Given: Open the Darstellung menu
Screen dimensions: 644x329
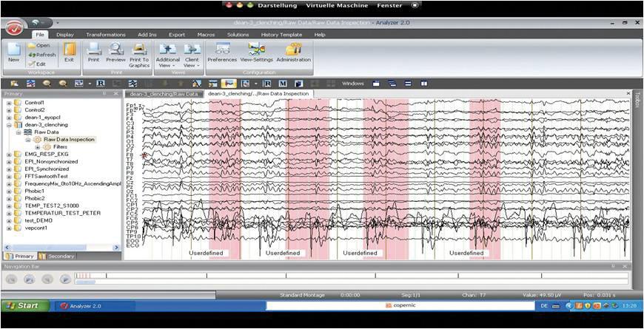Looking at the screenshot, I should tap(278, 6).
